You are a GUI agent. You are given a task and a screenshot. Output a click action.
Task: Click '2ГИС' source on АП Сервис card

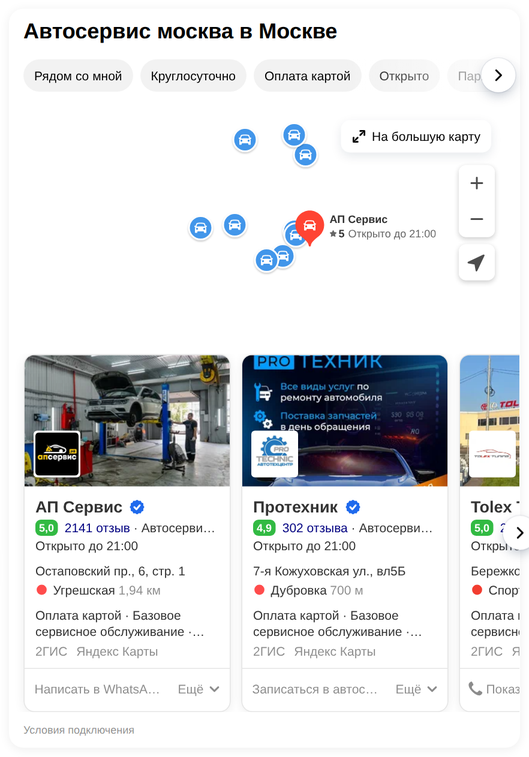tap(51, 652)
